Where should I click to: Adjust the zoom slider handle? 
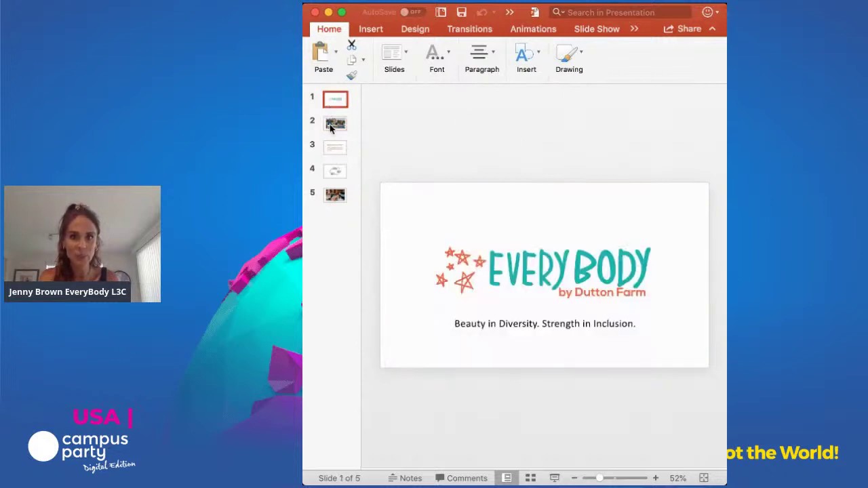pyautogui.click(x=599, y=478)
